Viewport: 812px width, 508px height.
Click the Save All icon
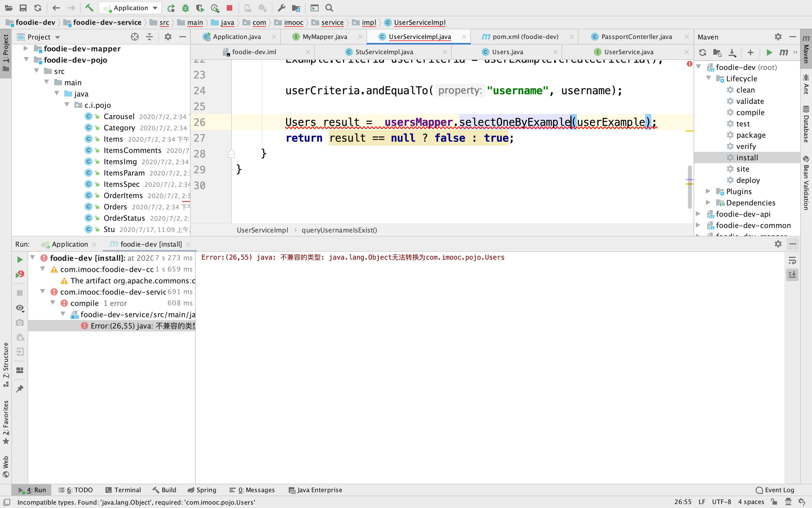pos(23,8)
